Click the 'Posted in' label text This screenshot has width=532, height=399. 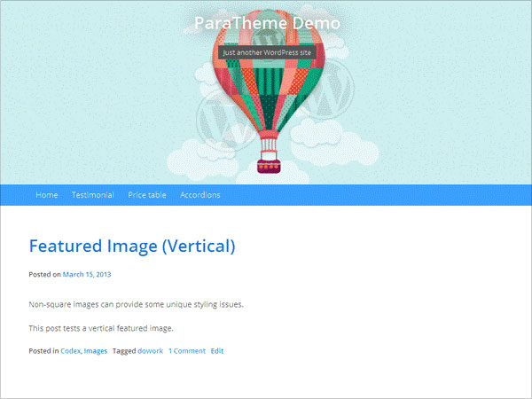[43, 351]
